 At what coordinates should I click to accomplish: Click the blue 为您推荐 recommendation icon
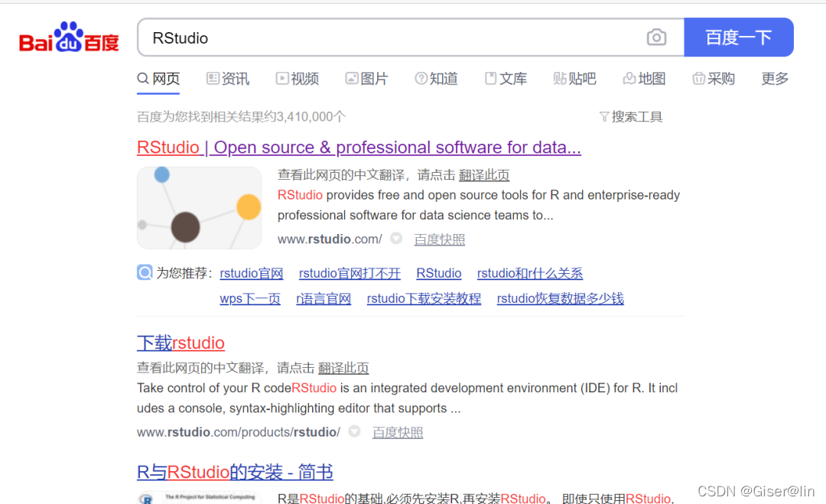coord(145,272)
